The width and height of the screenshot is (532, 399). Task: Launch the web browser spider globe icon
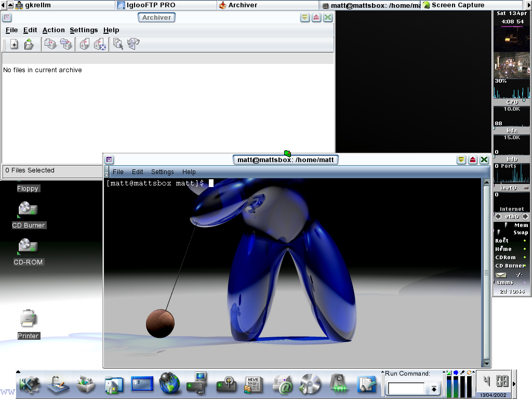169,383
